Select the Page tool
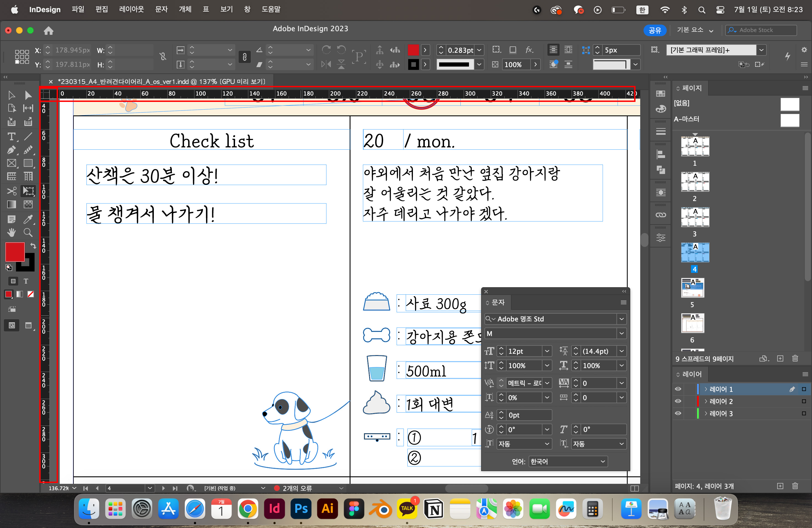812x528 pixels. 11,109
